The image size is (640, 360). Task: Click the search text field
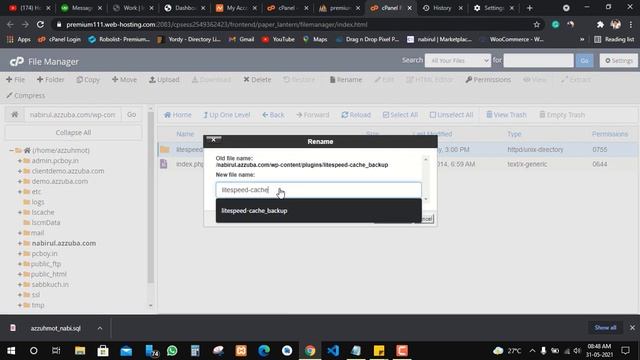point(538,61)
